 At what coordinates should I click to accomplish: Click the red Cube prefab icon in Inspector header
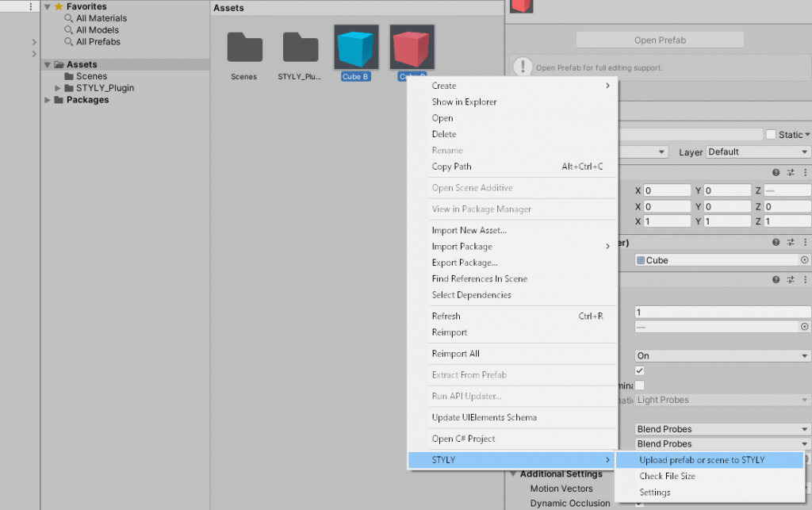(x=521, y=6)
